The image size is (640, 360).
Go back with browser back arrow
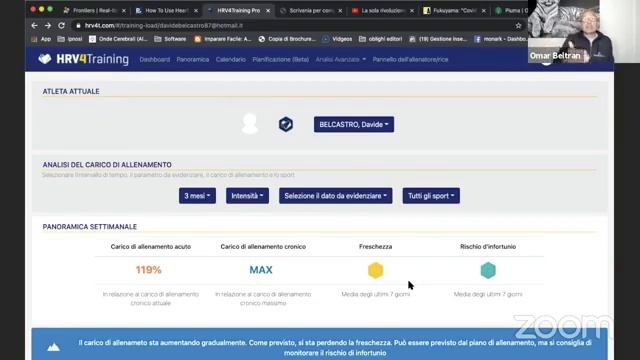click(x=34, y=25)
